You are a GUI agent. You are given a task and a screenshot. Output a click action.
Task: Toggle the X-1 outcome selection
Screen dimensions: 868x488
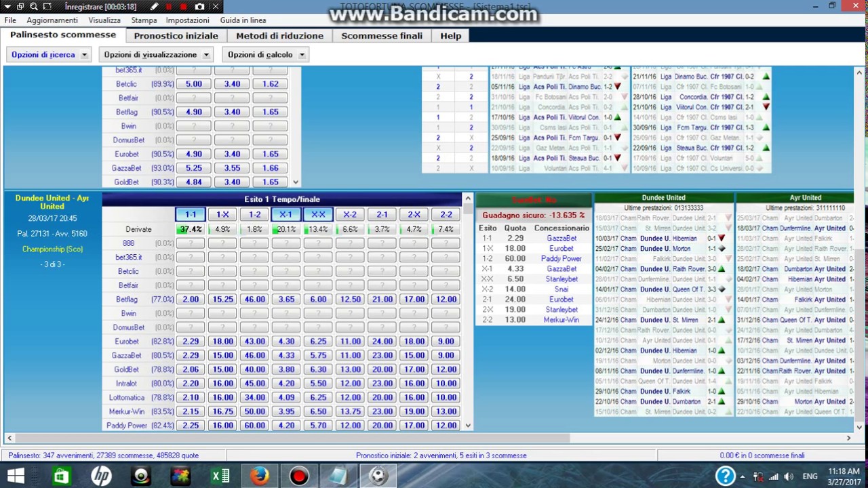(x=286, y=214)
